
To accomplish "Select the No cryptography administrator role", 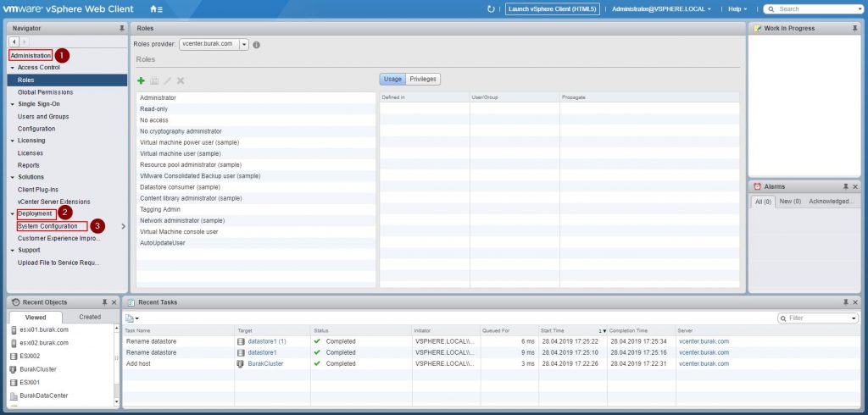I will coord(256,131).
